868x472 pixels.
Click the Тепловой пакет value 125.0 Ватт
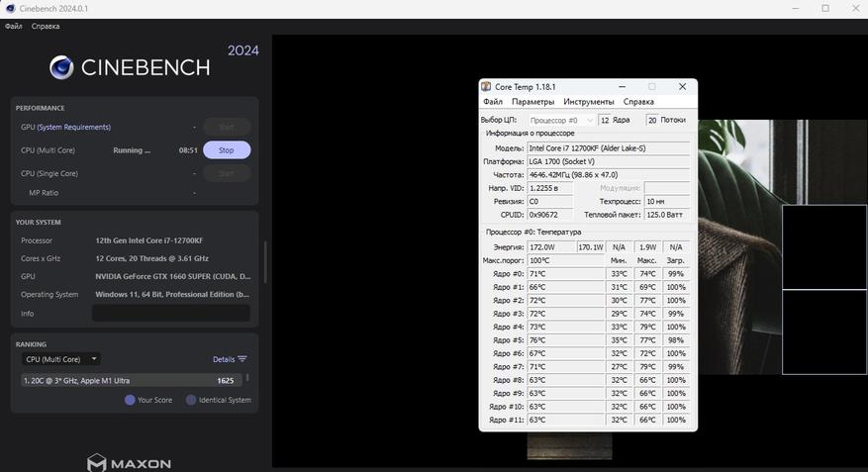point(667,215)
